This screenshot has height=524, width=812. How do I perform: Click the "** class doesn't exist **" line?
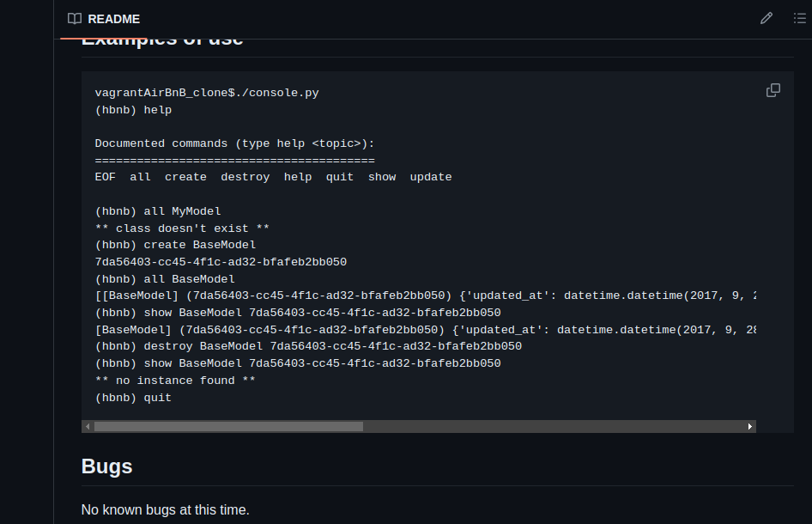pyautogui.click(x=182, y=228)
